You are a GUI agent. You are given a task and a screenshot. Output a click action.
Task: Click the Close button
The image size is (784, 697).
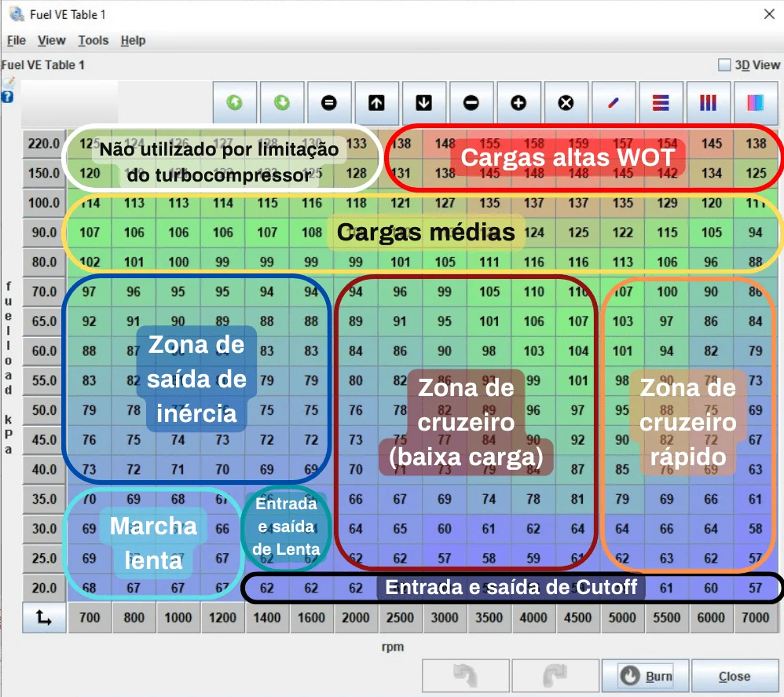click(735, 677)
